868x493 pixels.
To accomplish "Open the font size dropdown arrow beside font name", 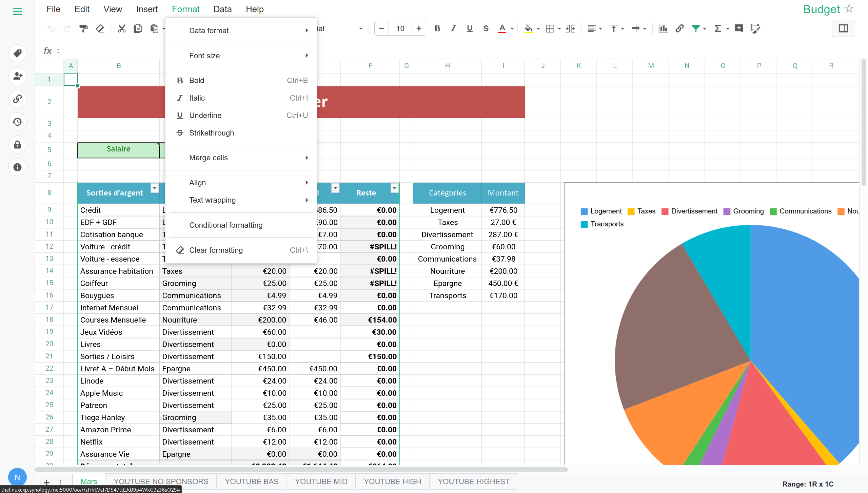I will [x=361, y=29].
